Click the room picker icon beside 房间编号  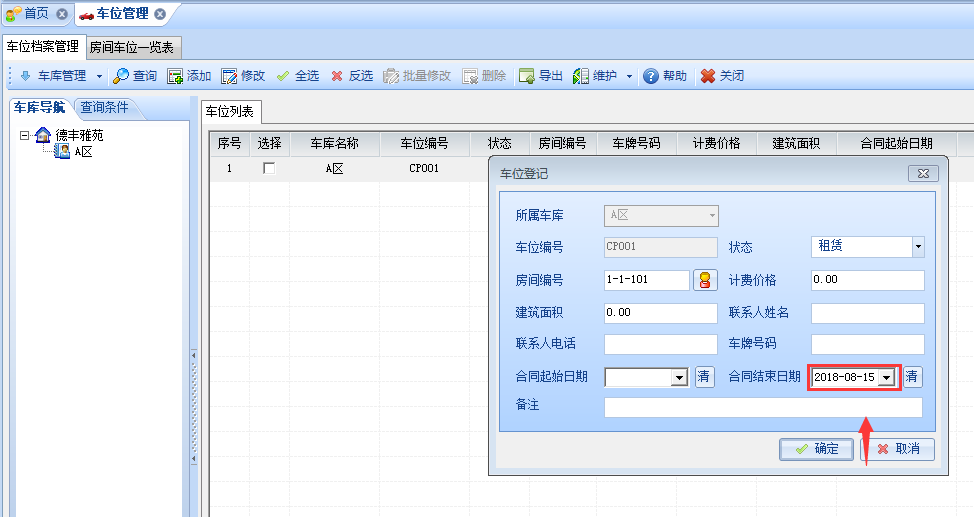(x=705, y=280)
